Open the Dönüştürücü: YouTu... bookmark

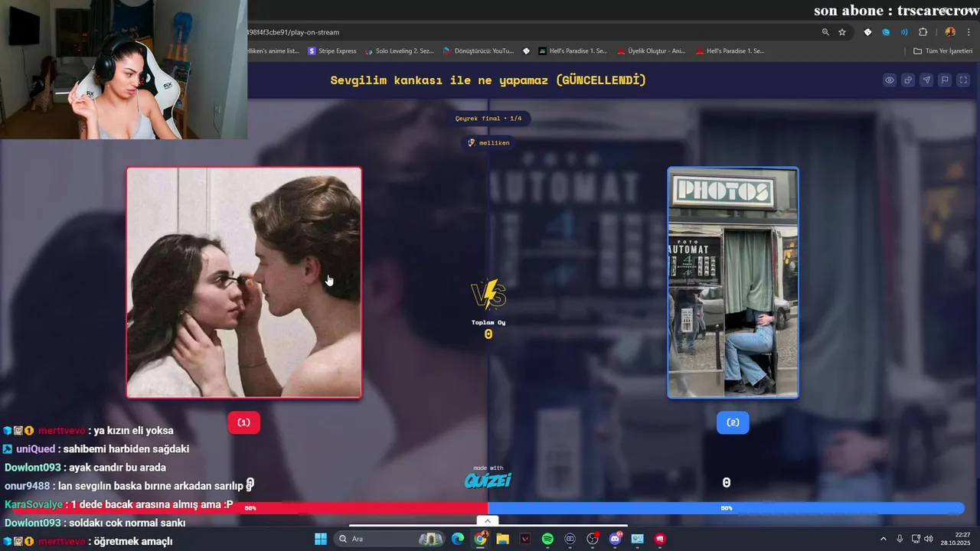point(478,51)
